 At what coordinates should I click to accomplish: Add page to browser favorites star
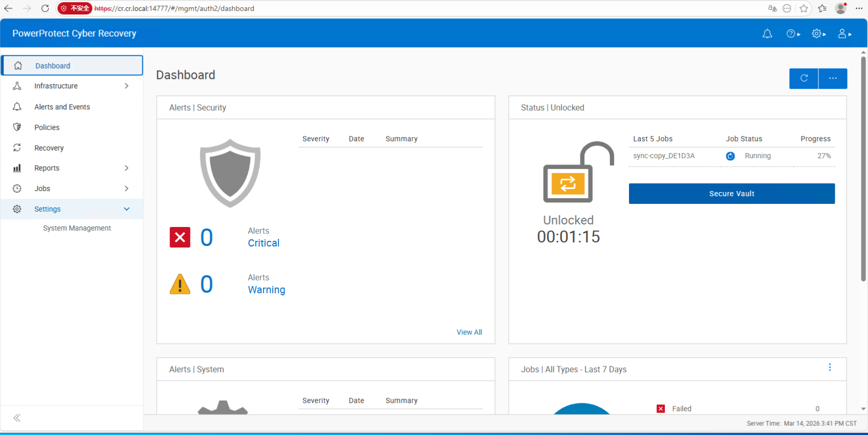(804, 8)
